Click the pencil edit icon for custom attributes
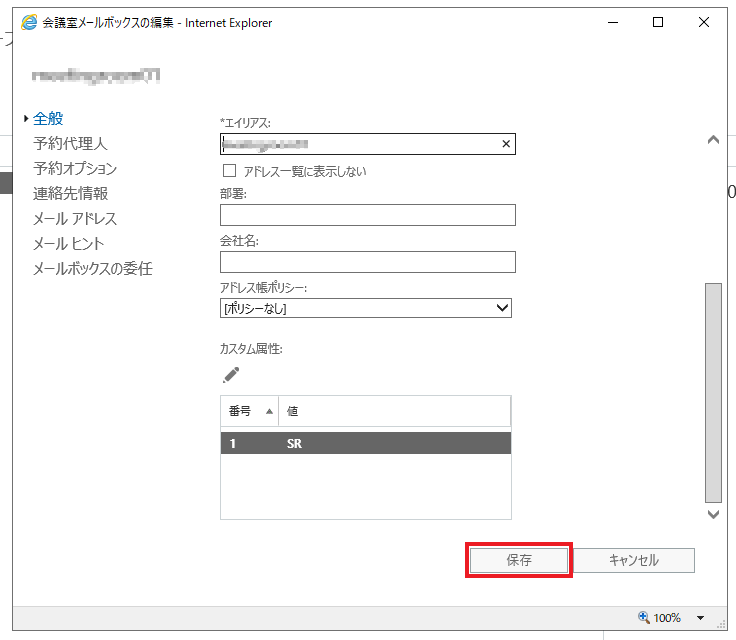This screenshot has height=640, width=736. [231, 375]
